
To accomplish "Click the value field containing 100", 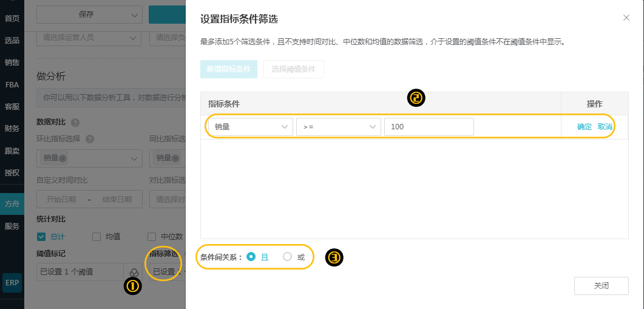I will (429, 126).
